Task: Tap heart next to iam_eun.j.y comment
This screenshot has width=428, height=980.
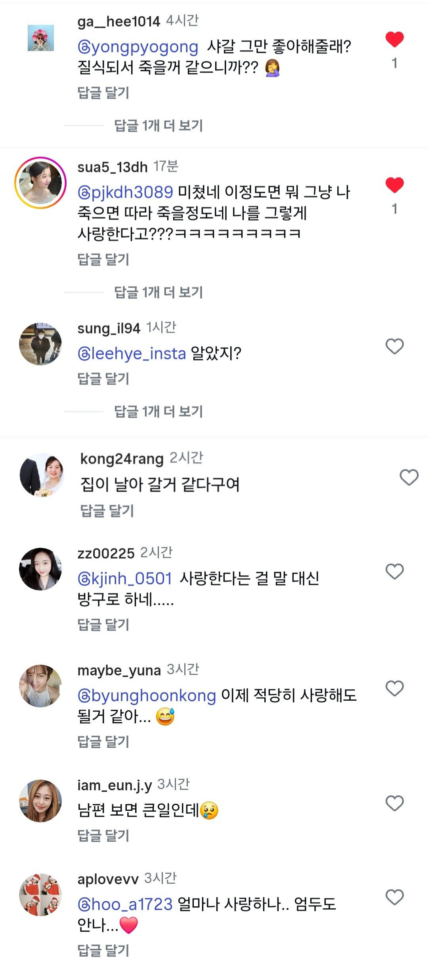Action: [x=394, y=803]
